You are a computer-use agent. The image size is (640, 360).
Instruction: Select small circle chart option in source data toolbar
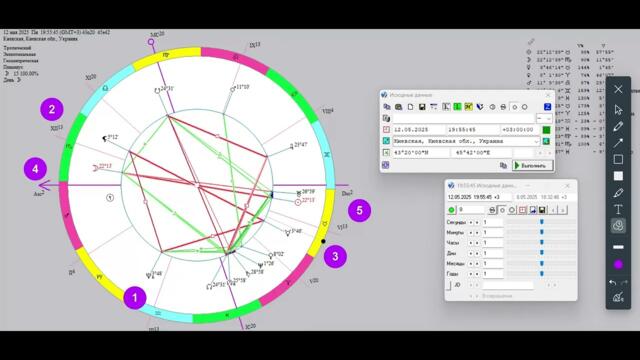pos(514,107)
